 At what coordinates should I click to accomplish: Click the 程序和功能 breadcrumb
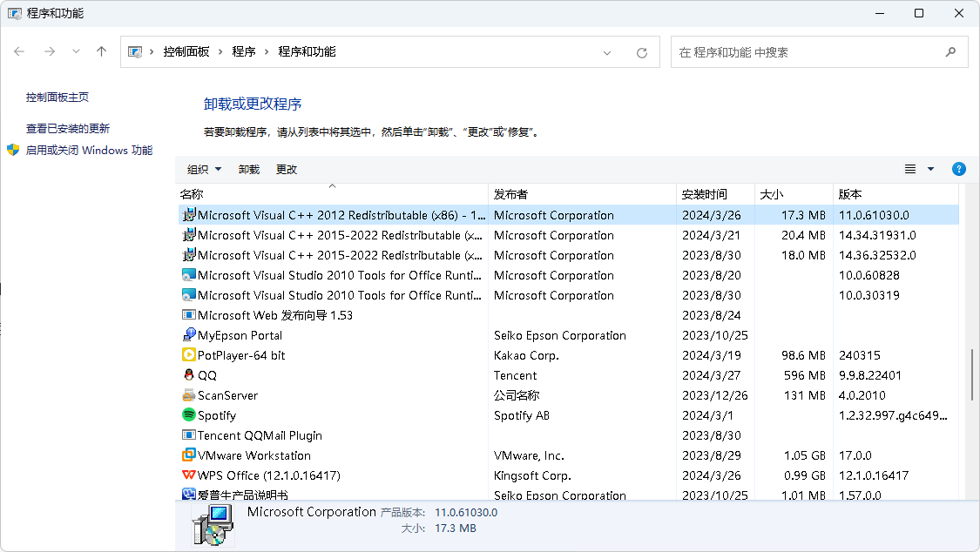(307, 52)
